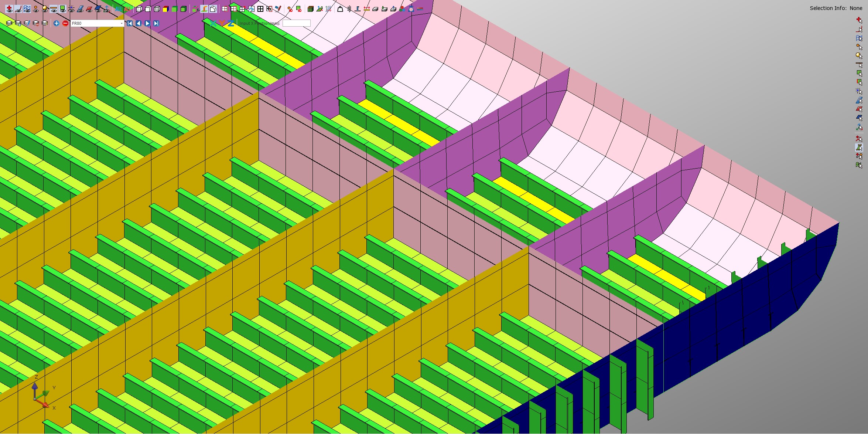Click the weight/mass tool icon
The height and width of the screenshot is (434, 868).
click(x=340, y=9)
